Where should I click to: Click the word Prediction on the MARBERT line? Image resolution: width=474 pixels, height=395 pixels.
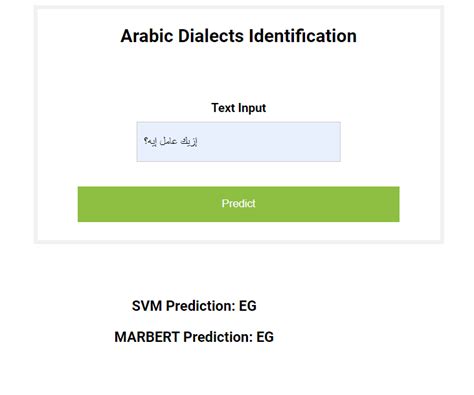point(218,337)
